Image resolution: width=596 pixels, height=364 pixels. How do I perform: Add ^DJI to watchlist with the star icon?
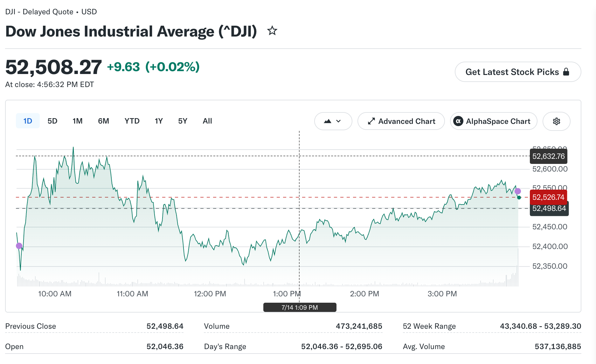272,31
